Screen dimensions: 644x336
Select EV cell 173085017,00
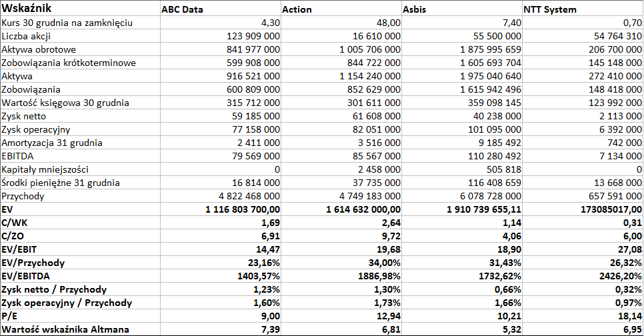pos(583,209)
